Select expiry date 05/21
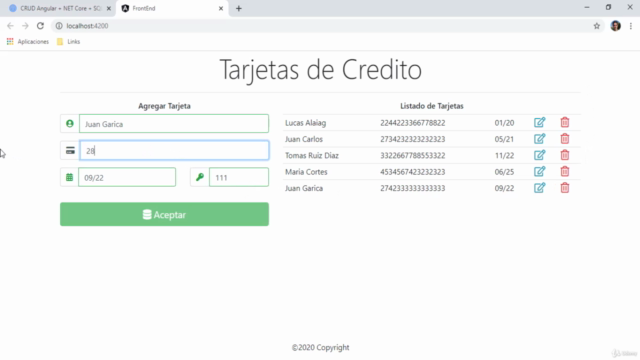 (504, 139)
